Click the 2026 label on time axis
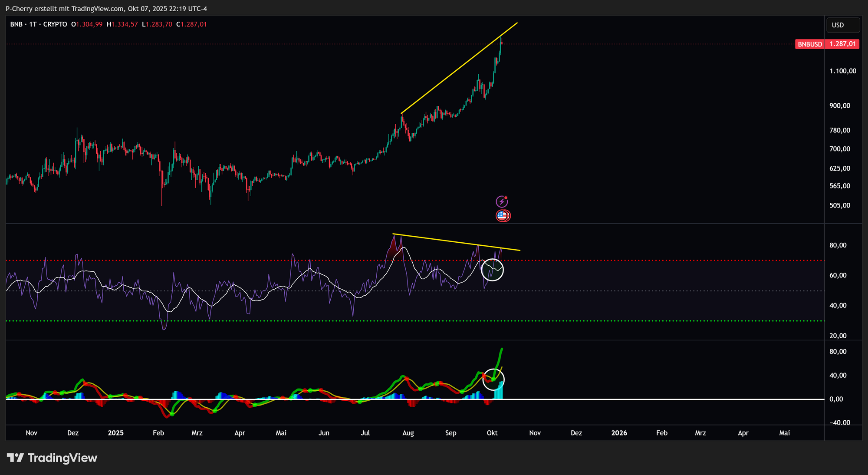 (619, 433)
